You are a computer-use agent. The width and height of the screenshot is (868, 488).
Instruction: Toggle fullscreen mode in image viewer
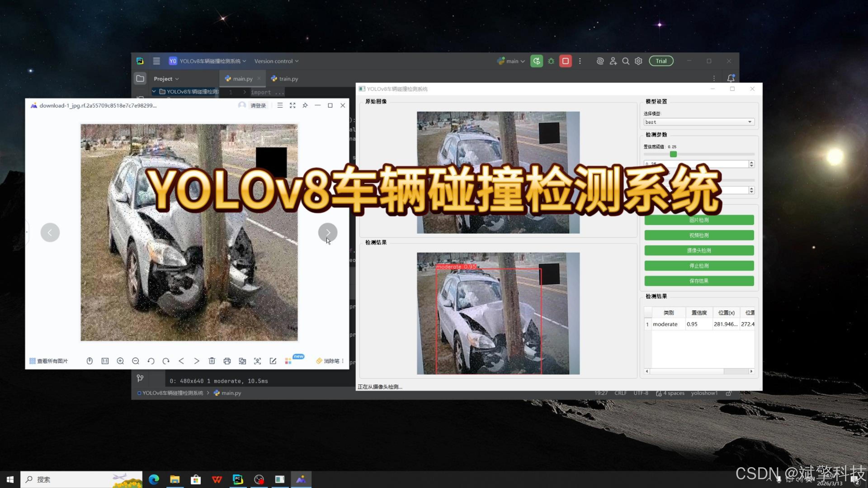point(292,106)
